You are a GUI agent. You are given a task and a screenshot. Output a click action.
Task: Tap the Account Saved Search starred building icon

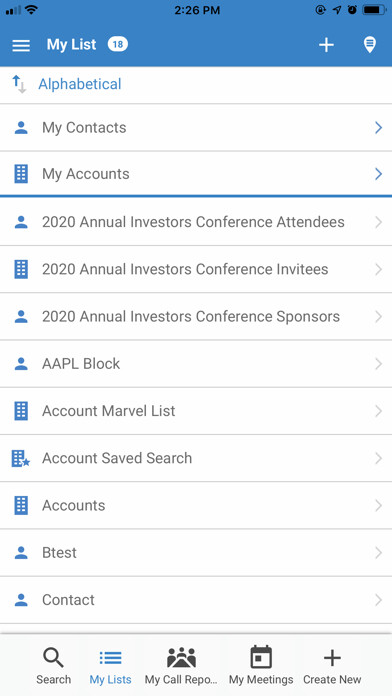click(20, 458)
